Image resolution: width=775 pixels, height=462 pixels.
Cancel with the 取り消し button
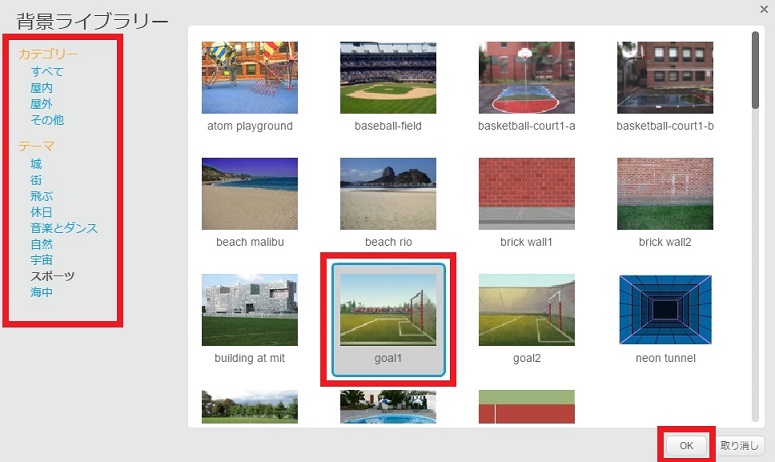[x=739, y=446]
